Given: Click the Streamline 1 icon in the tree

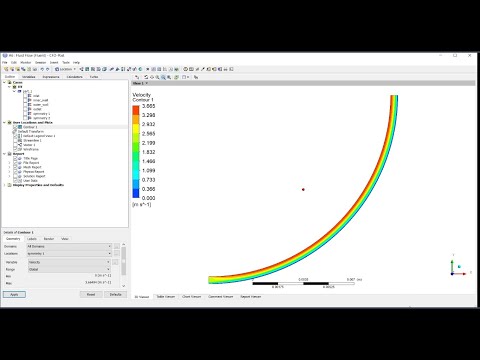Looking at the screenshot, I should [x=20, y=140].
